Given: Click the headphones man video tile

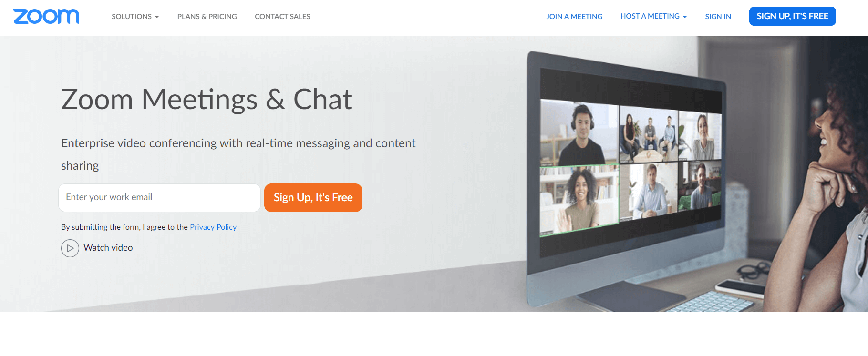Looking at the screenshot, I should (579, 132).
